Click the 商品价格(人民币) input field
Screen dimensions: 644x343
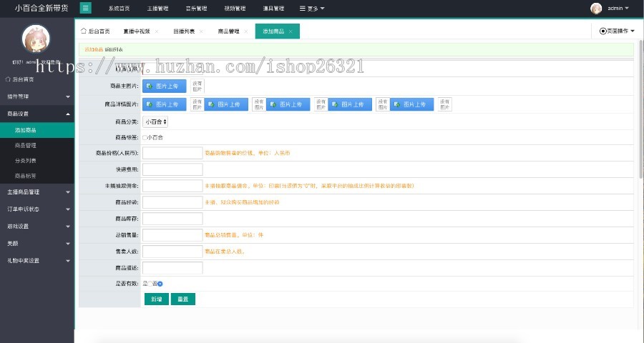pyautogui.click(x=172, y=153)
